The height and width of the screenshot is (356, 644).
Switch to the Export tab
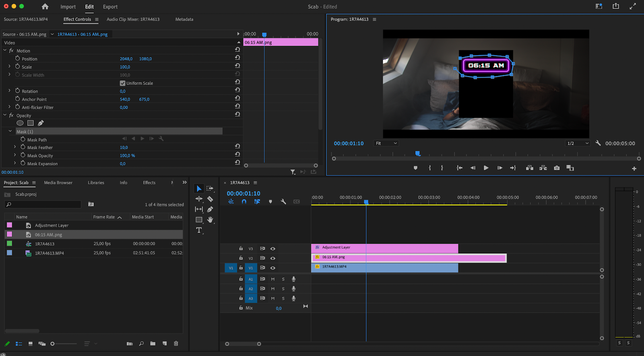[x=110, y=7]
